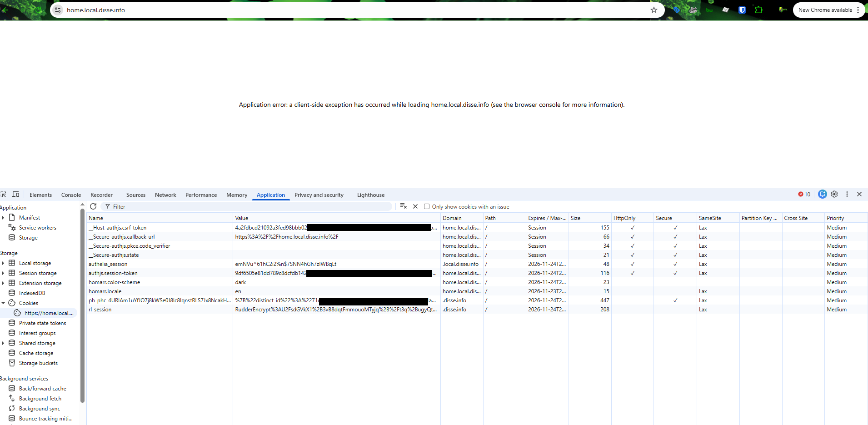This screenshot has width=868, height=425.
Task: Open Back/forward cache under Background services
Action: tap(43, 389)
